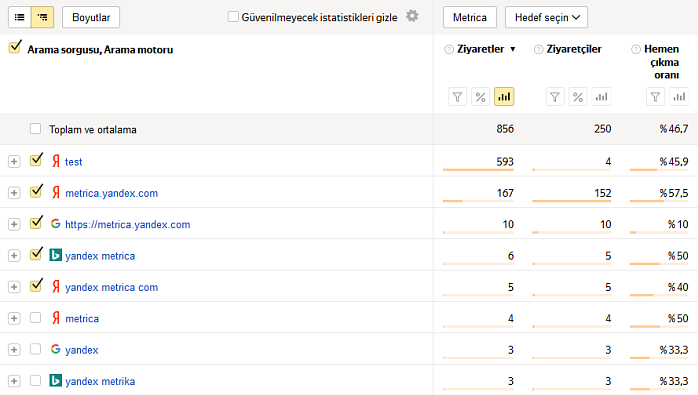This screenshot has width=698, height=395.
Task: Tick the Toplam ve ortalama checkbox
Action: 36,129
